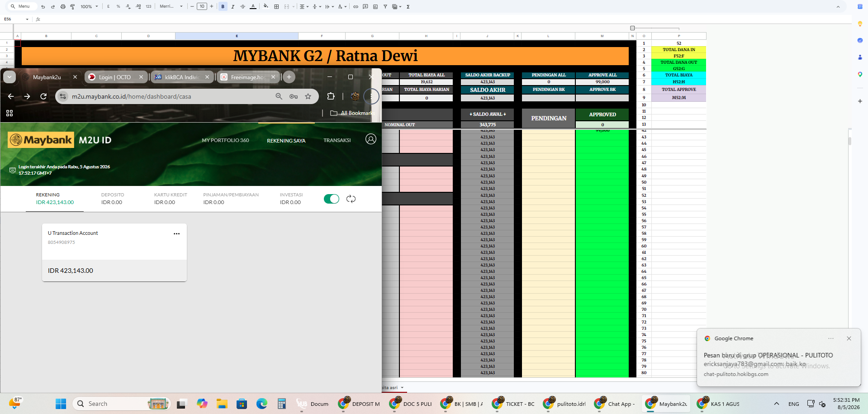Search the spreadsheet Menu box
The image size is (868, 414).
pos(23,6)
